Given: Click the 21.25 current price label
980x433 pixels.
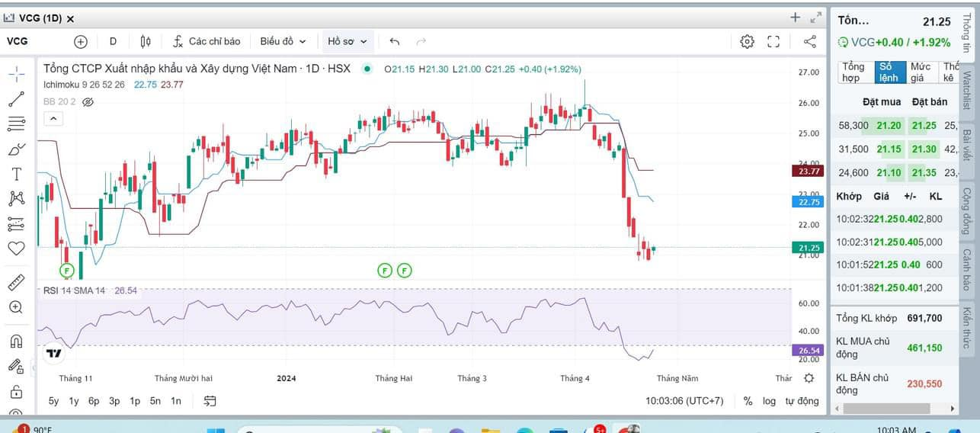Looking at the screenshot, I should tap(807, 248).
